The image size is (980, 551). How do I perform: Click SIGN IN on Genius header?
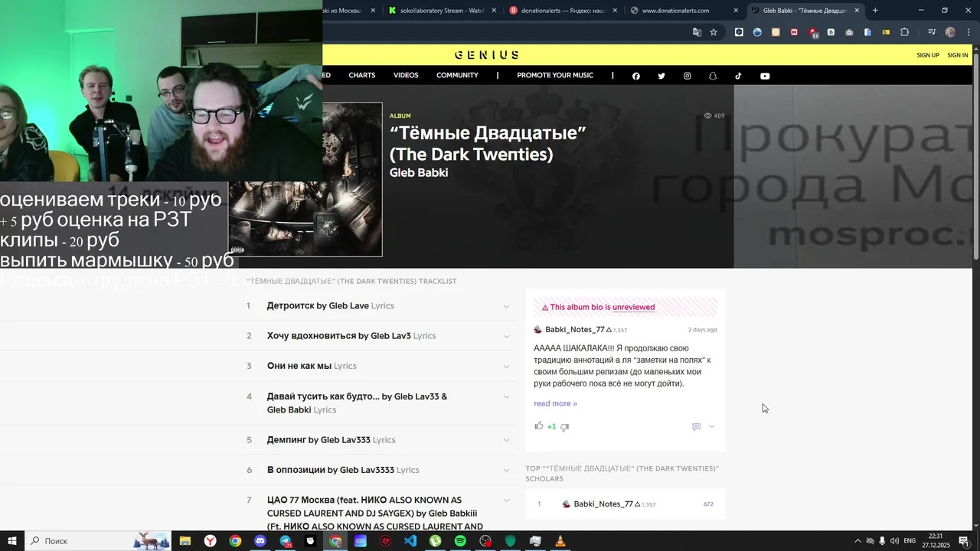958,55
